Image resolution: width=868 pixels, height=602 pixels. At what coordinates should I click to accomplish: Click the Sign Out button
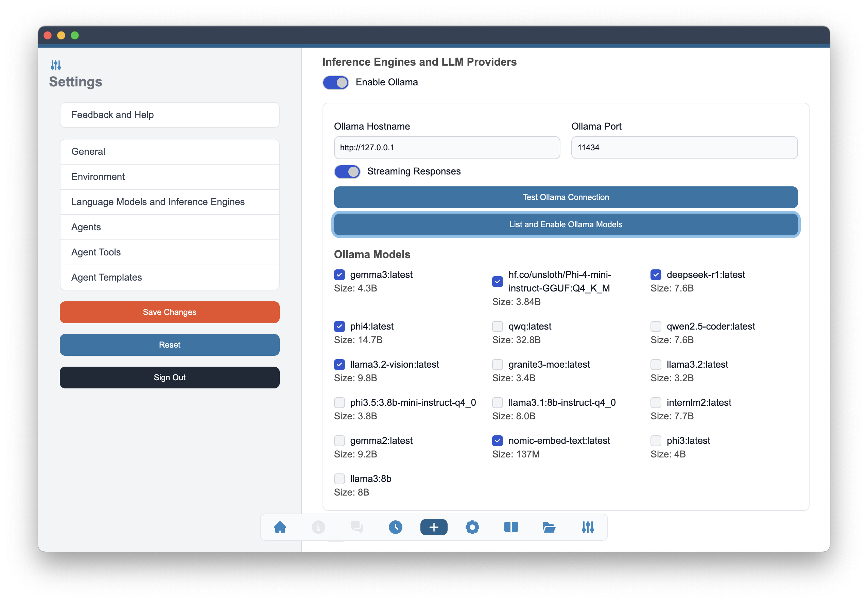point(170,377)
